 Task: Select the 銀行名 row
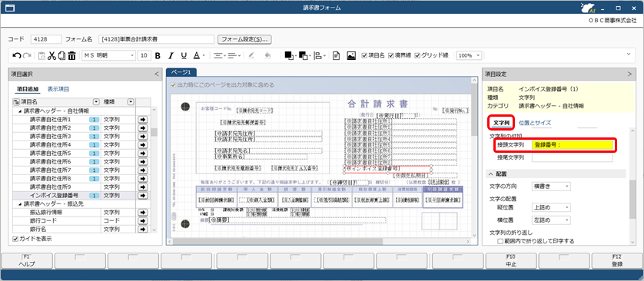click(x=74, y=230)
